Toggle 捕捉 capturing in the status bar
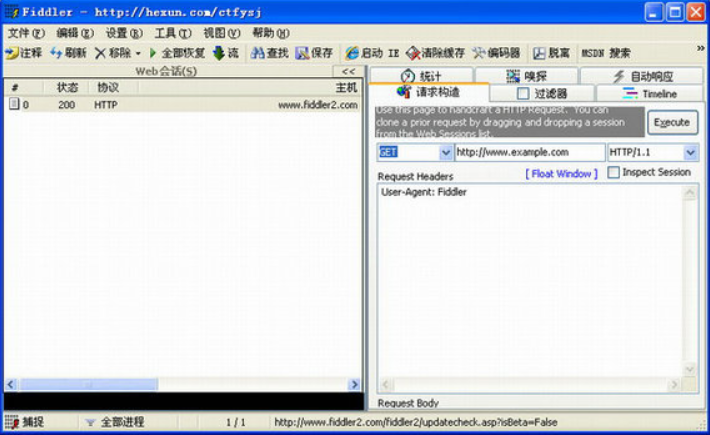 click(x=12, y=422)
